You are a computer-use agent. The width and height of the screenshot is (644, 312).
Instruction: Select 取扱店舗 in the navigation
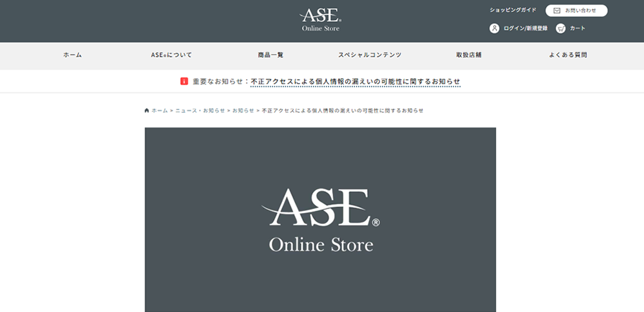coord(468,55)
